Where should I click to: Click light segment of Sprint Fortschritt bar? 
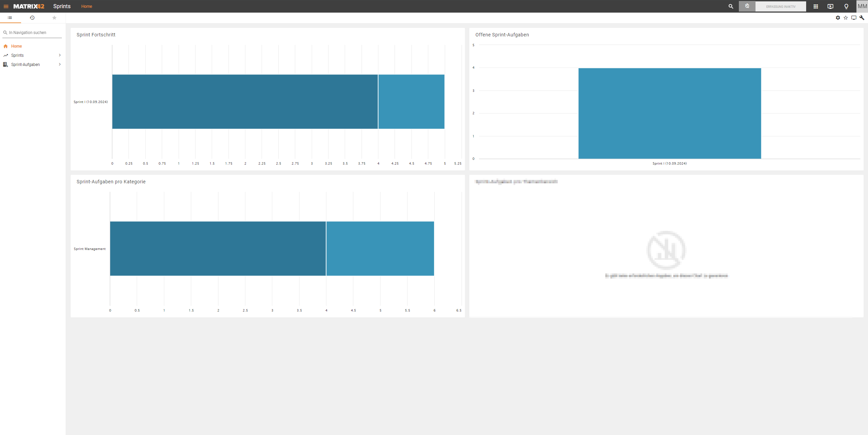pos(411,102)
